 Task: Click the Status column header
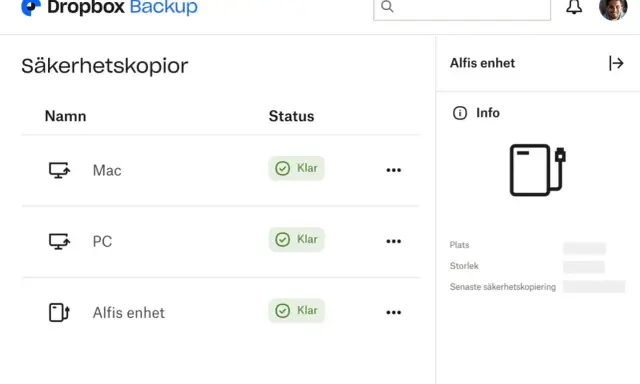[x=291, y=116]
